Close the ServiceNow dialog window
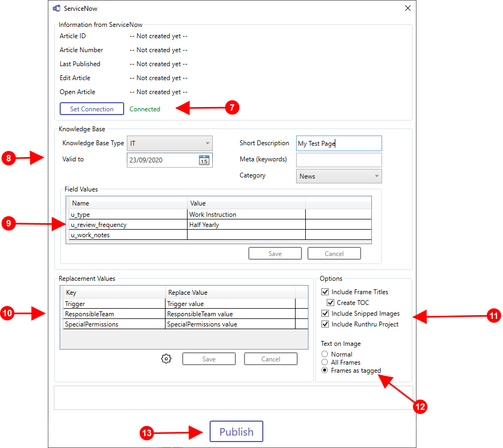Viewport: 503px width, 448px height. (x=408, y=8)
